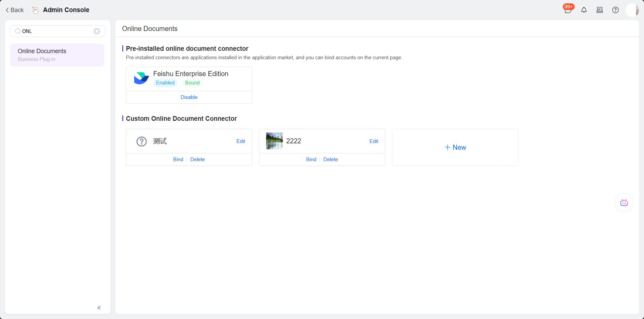Click the help question mark icon in header
This screenshot has height=319, width=644.
615,10
